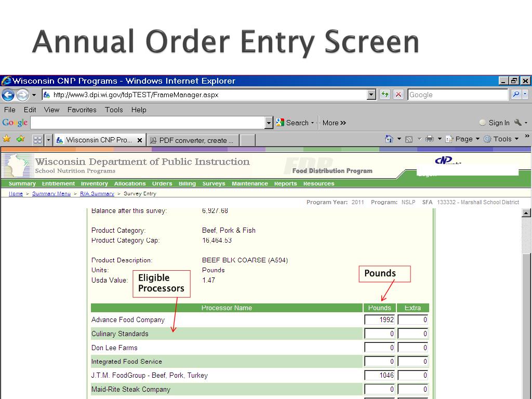The width and height of the screenshot is (532, 399).
Task: Expand the Google toolbar input dropdown
Action: (269, 123)
